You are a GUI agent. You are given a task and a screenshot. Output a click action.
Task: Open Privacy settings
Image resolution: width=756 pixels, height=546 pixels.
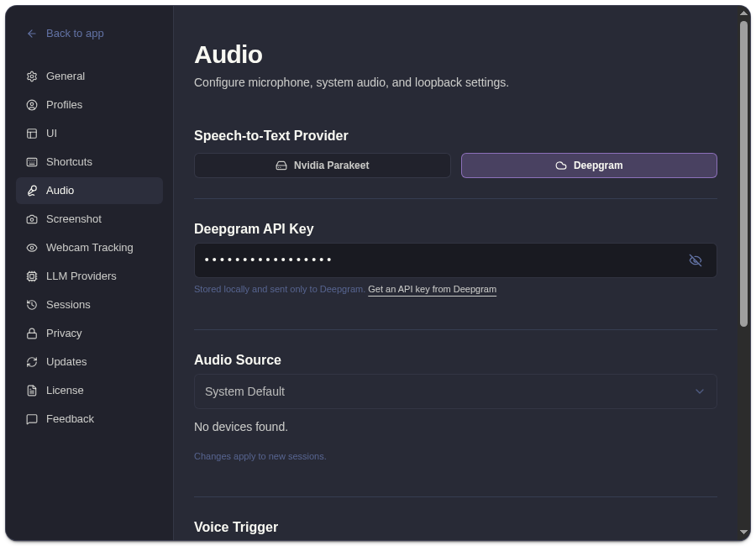click(x=89, y=333)
